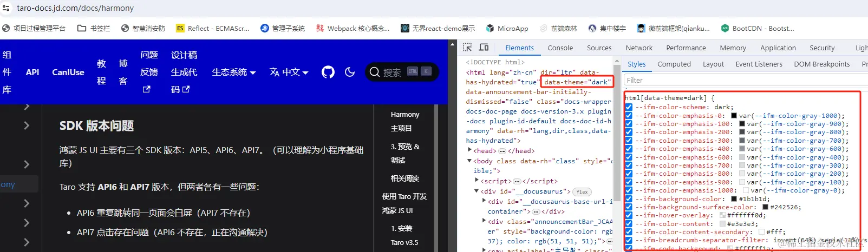Jump to 3. 预览 & 调试 section
The height and width of the screenshot is (252, 868).
[x=405, y=153]
